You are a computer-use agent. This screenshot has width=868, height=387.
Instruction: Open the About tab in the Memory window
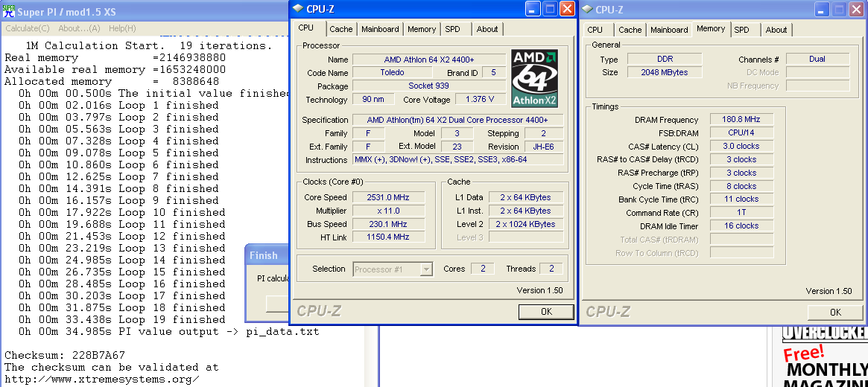[776, 30]
